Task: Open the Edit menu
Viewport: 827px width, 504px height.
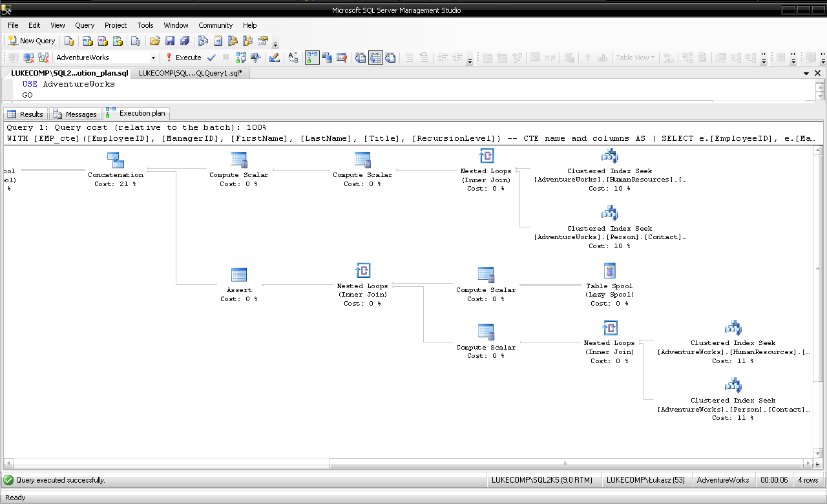Action: click(34, 25)
